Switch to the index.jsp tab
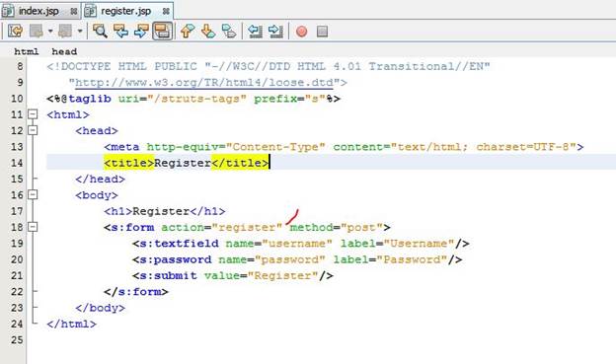The height and width of the screenshot is (364, 616). 38,11
